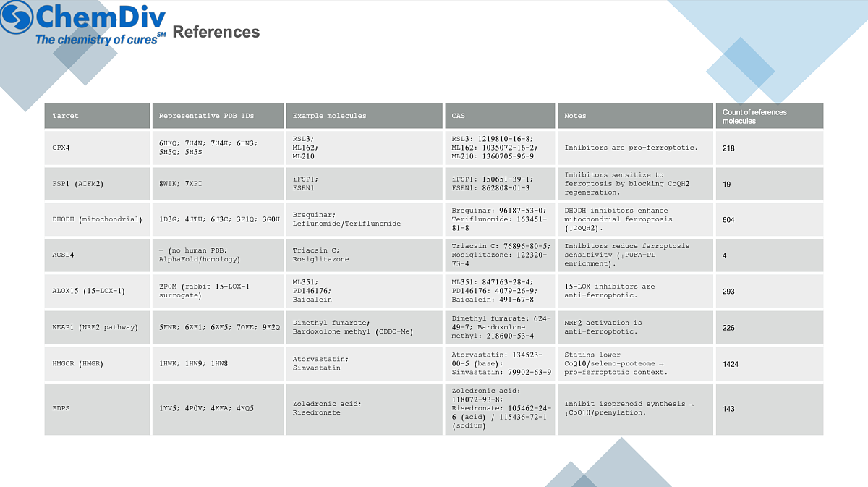This screenshot has height=487, width=868.
Task: Click the FSP1 (AIFM2) target cell
Action: 72,184
